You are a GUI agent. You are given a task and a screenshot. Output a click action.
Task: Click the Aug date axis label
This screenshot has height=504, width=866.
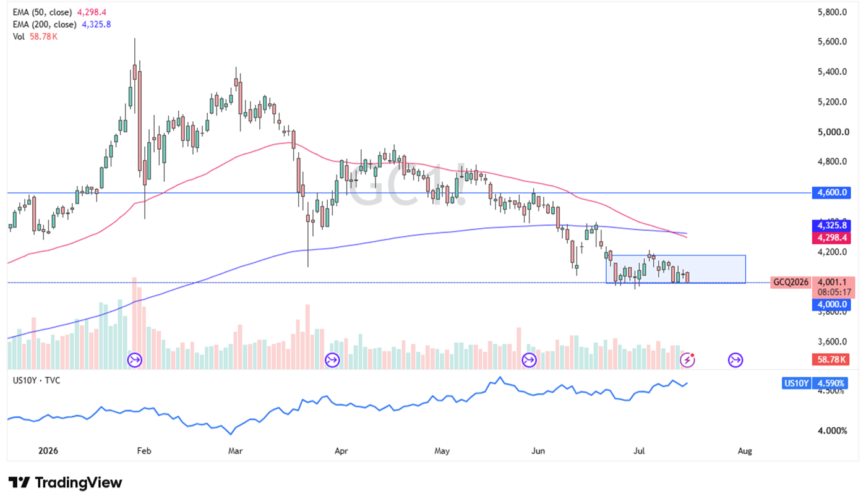(745, 452)
